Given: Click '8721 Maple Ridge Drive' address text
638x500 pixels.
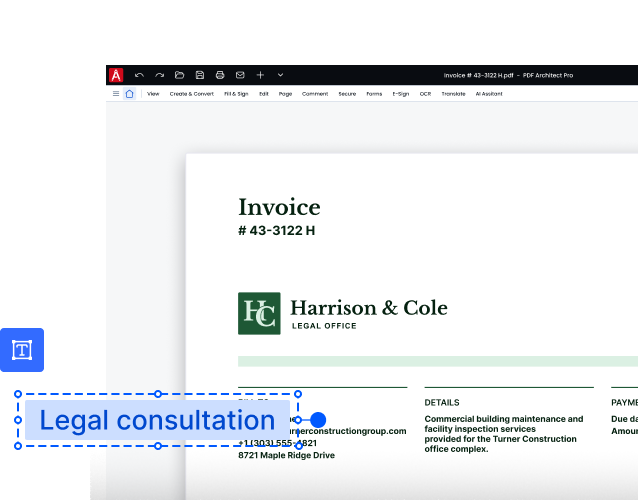Looking at the screenshot, I should point(286,455).
